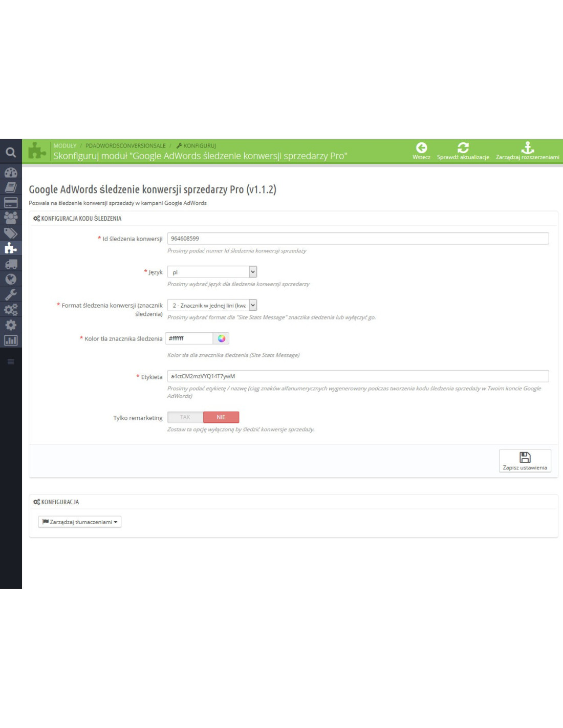Open the Format śledzenia konwersji dropdown

pos(212,305)
